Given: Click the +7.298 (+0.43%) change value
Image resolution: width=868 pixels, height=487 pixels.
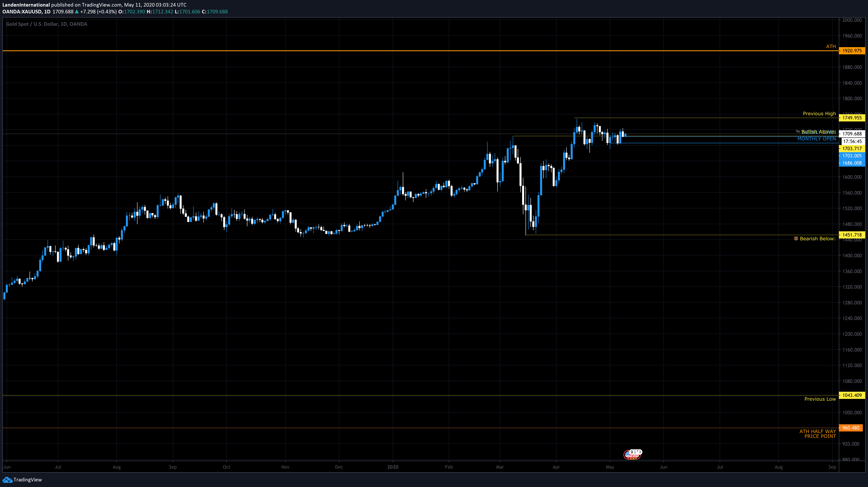Looking at the screenshot, I should coord(98,11).
